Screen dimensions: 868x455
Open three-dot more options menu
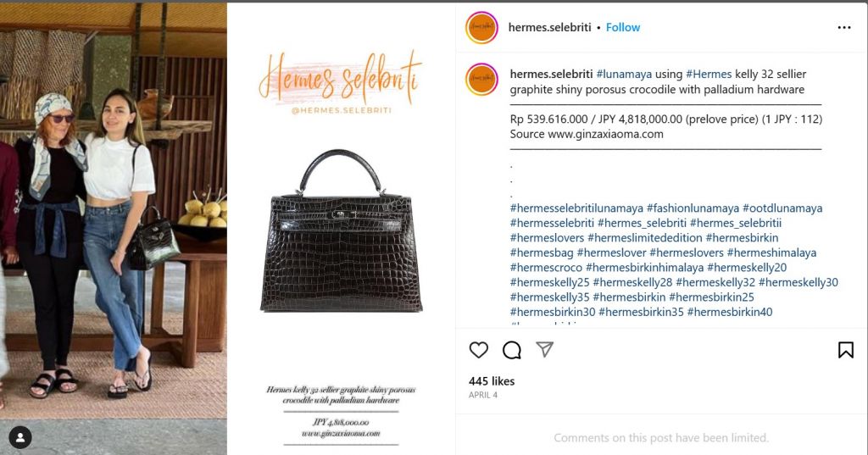(844, 27)
